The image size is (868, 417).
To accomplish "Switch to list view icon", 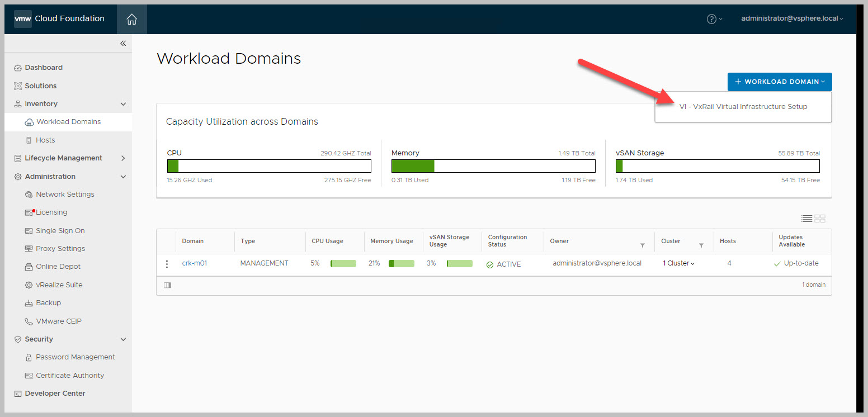I will tap(806, 219).
